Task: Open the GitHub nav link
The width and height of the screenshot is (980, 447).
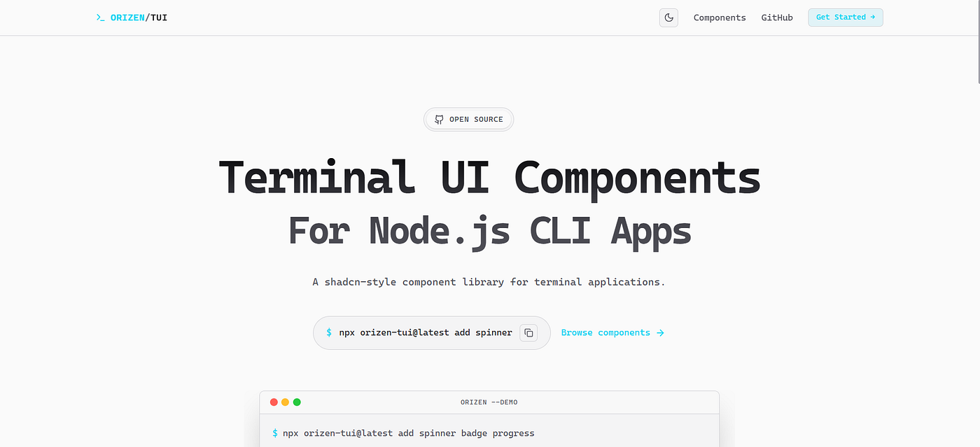Action: tap(777, 17)
